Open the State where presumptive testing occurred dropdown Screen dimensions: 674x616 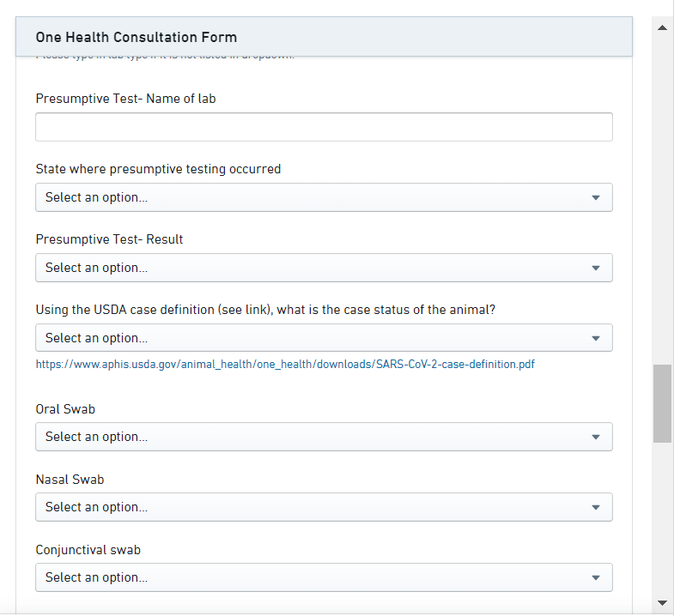[324, 197]
